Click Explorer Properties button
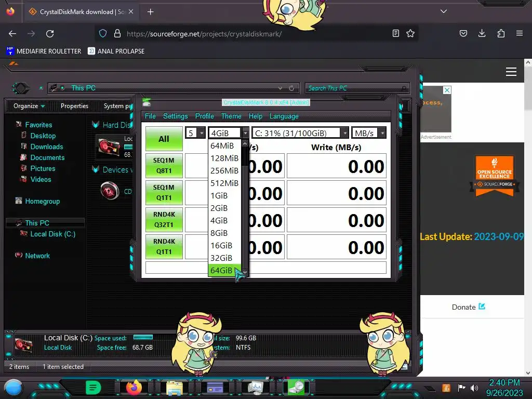The image size is (532, 399). tap(74, 106)
